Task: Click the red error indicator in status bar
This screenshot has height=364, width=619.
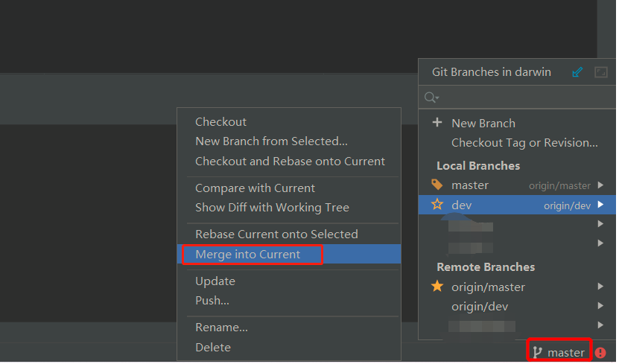Action: (600, 353)
